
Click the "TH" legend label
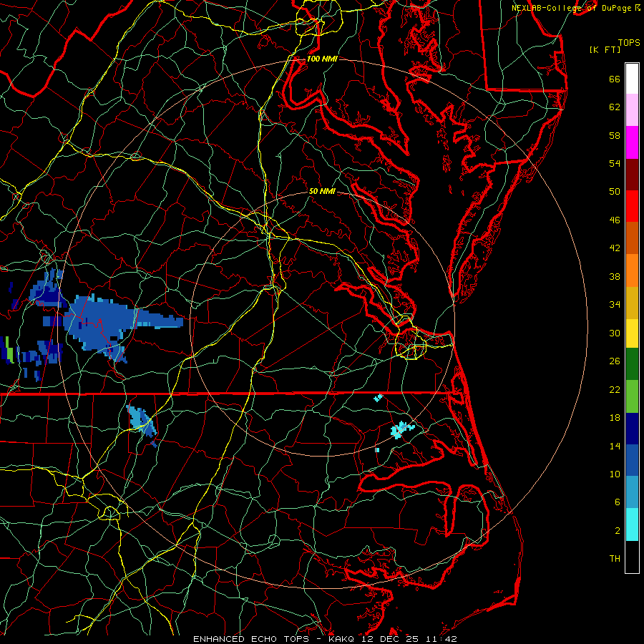coord(615,559)
